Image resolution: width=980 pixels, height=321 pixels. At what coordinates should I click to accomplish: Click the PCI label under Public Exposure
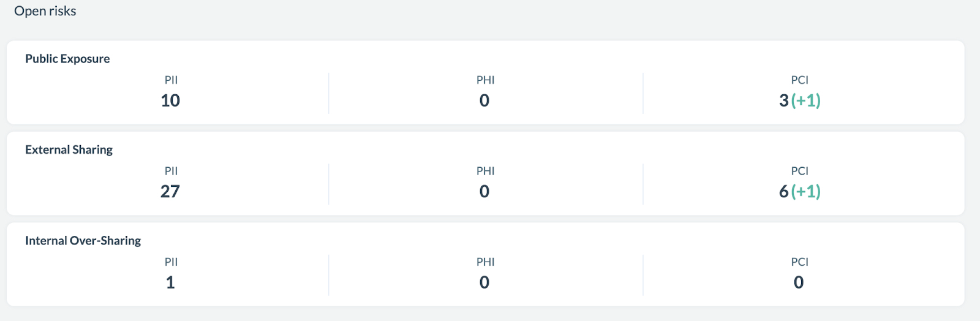[800, 80]
